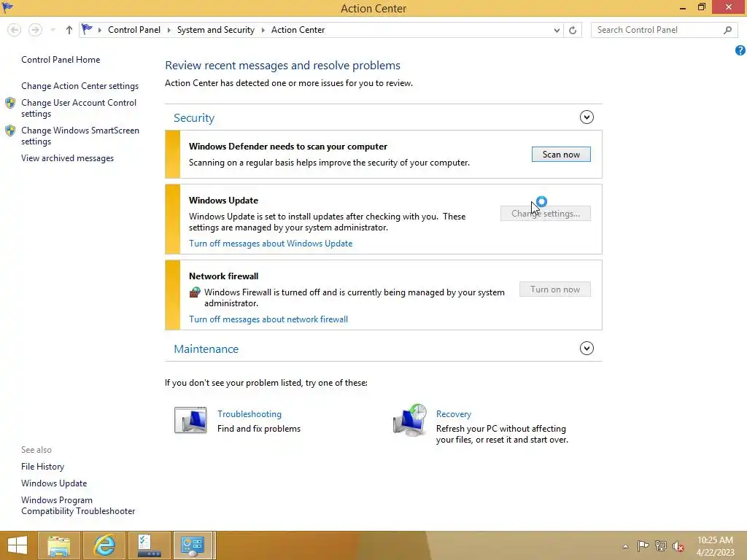Open the Recovery link
Viewport: 747px width, 560px height.
click(x=454, y=414)
